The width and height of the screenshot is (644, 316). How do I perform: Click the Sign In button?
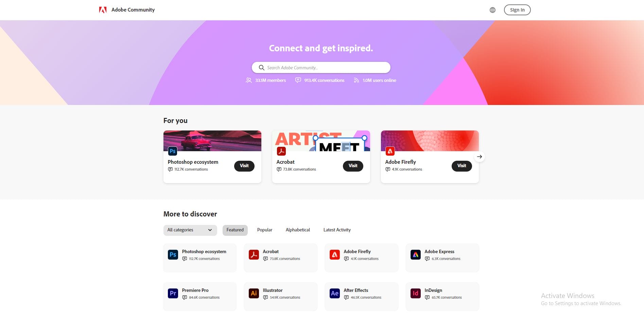pos(517,10)
